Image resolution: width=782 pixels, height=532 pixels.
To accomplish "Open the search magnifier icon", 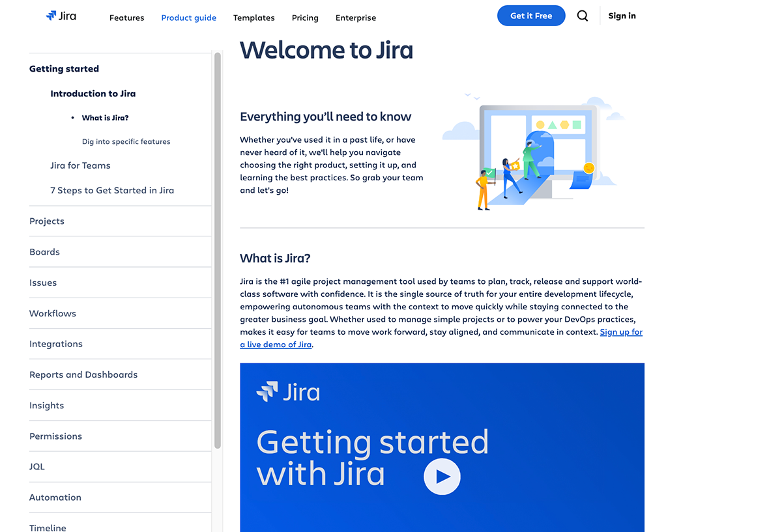I will tap(582, 16).
